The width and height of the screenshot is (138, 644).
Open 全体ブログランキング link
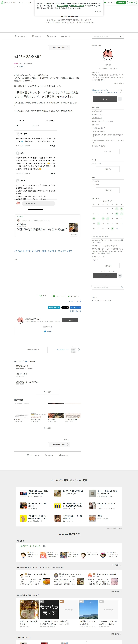click(x=100, y=90)
